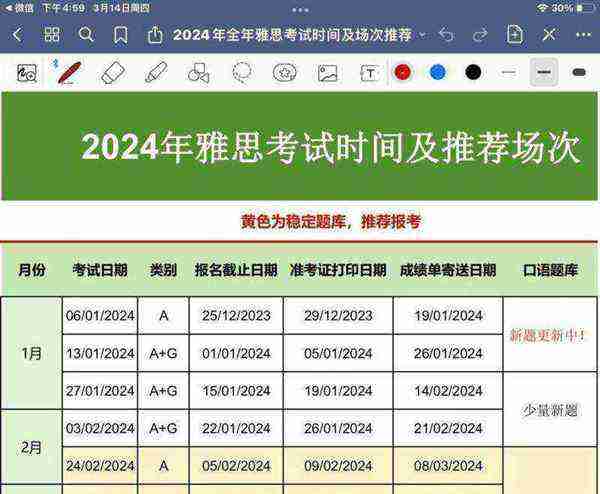
Task: Tap admission ticket date '29/12/2023'
Action: 338,315
